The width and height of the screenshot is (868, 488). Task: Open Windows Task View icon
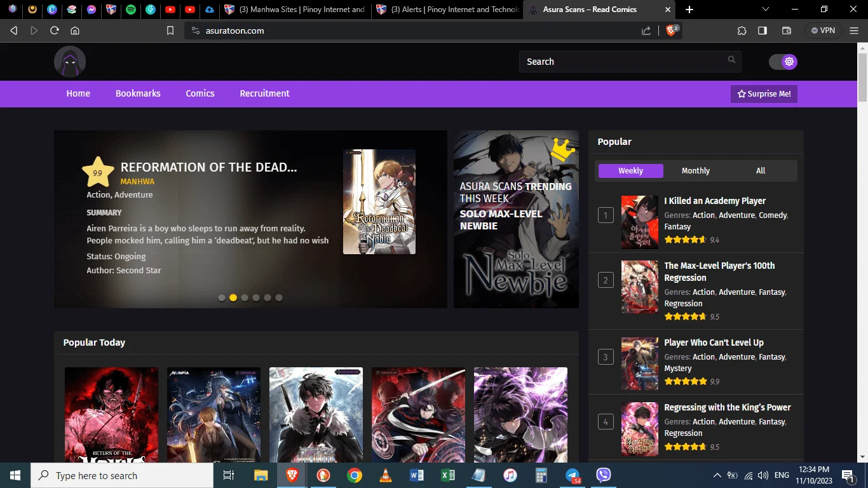[229, 475]
